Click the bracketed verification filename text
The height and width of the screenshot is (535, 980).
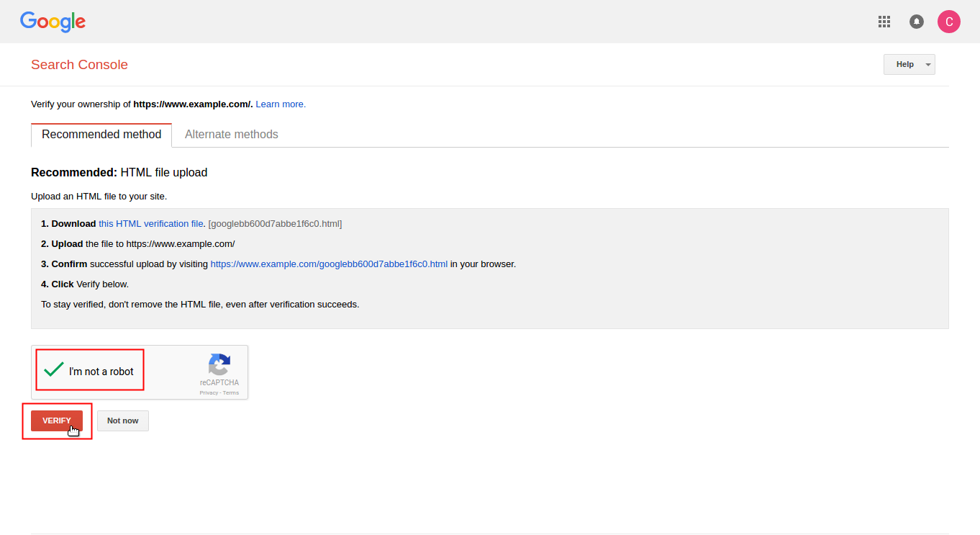(275, 224)
